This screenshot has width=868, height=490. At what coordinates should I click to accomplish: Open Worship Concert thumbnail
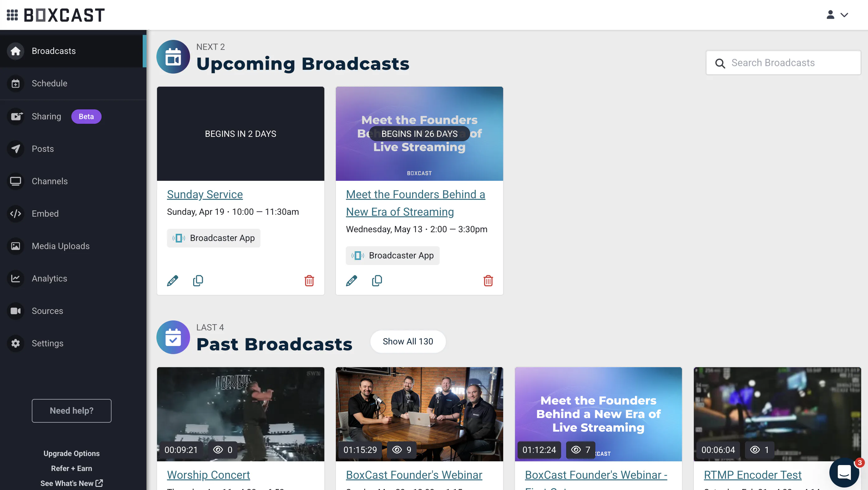point(241,414)
